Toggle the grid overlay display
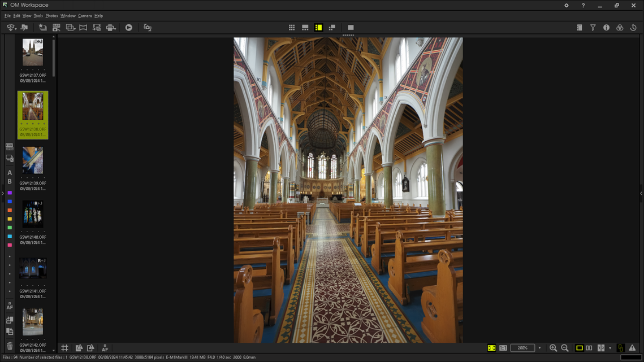This screenshot has height=362, width=644. click(65, 348)
